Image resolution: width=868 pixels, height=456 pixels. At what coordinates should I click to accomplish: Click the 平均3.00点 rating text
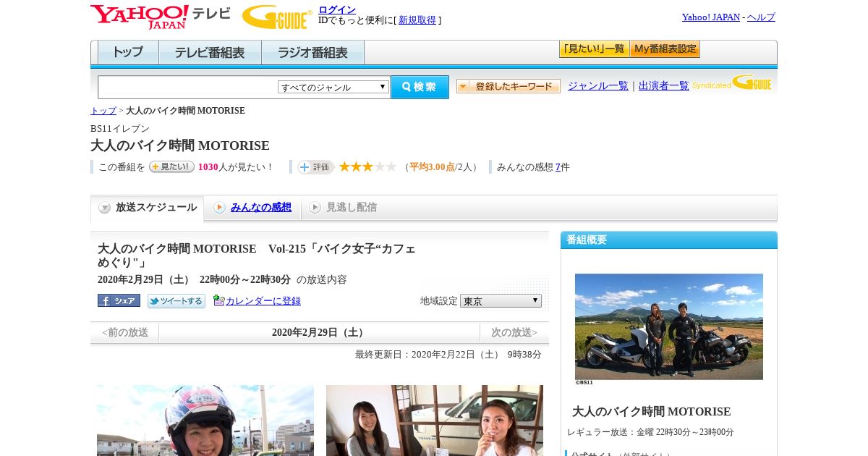click(x=433, y=167)
